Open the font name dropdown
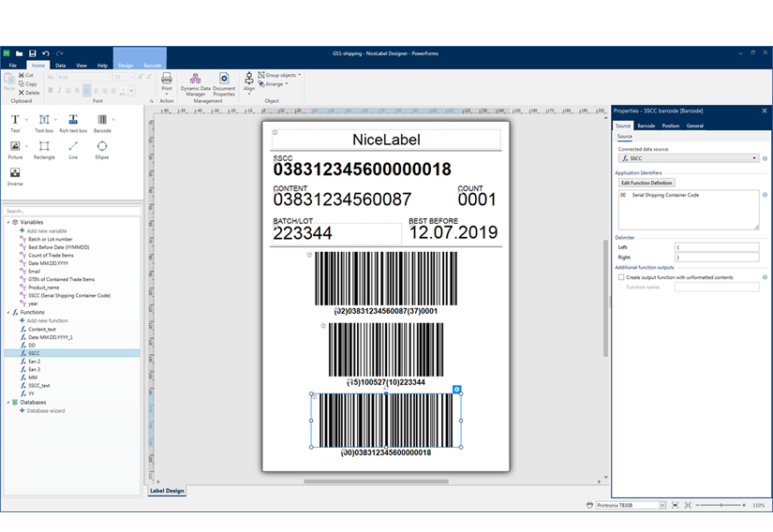 pyautogui.click(x=109, y=78)
